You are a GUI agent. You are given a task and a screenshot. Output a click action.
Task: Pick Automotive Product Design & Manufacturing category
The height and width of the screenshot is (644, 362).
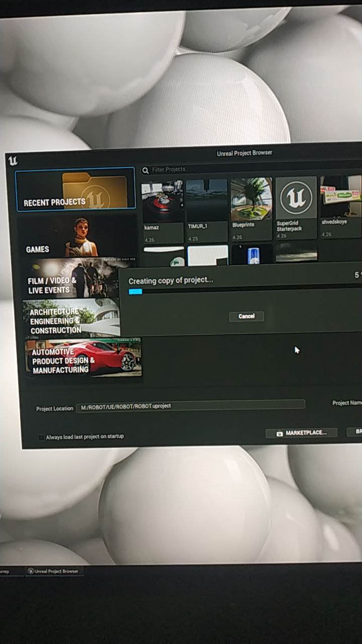click(x=84, y=358)
